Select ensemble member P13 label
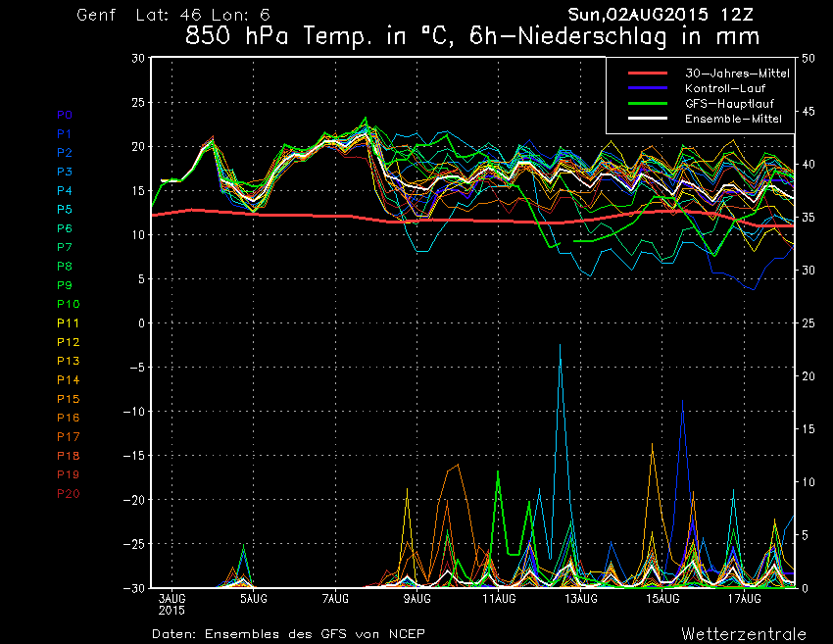833x644 pixels. point(68,361)
